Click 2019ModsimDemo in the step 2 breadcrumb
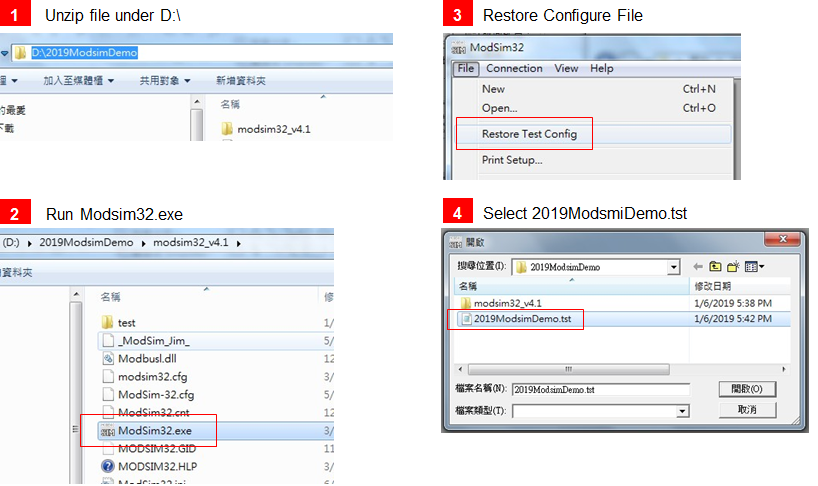 click(86, 242)
